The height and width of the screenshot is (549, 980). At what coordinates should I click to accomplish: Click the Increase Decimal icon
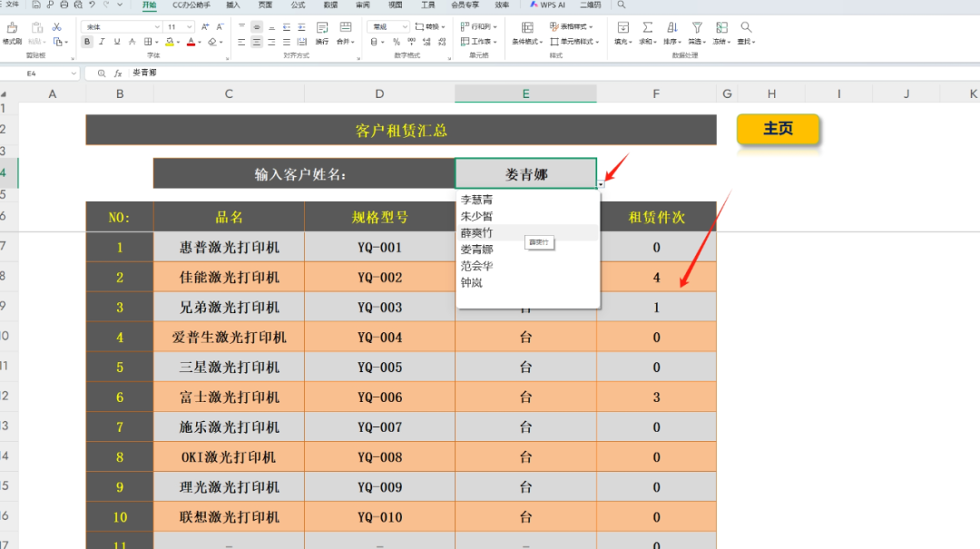[426, 42]
